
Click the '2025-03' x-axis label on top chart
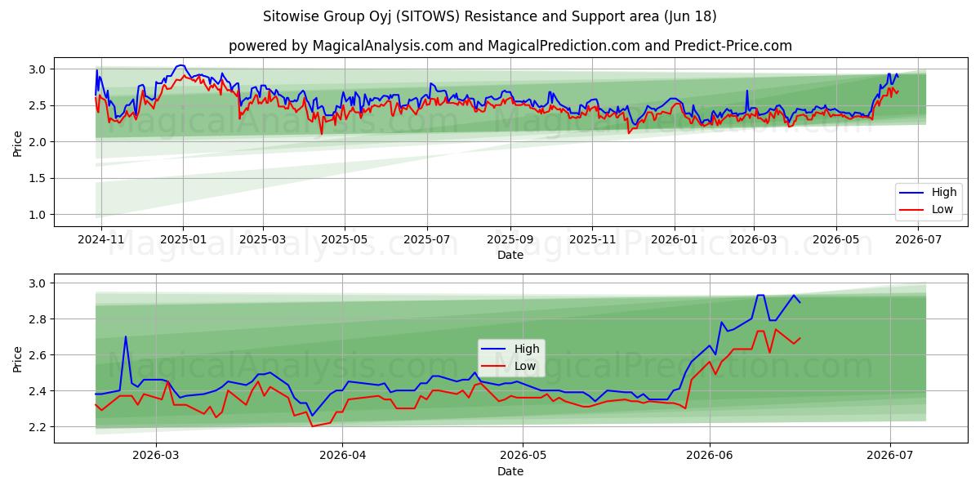(263, 240)
